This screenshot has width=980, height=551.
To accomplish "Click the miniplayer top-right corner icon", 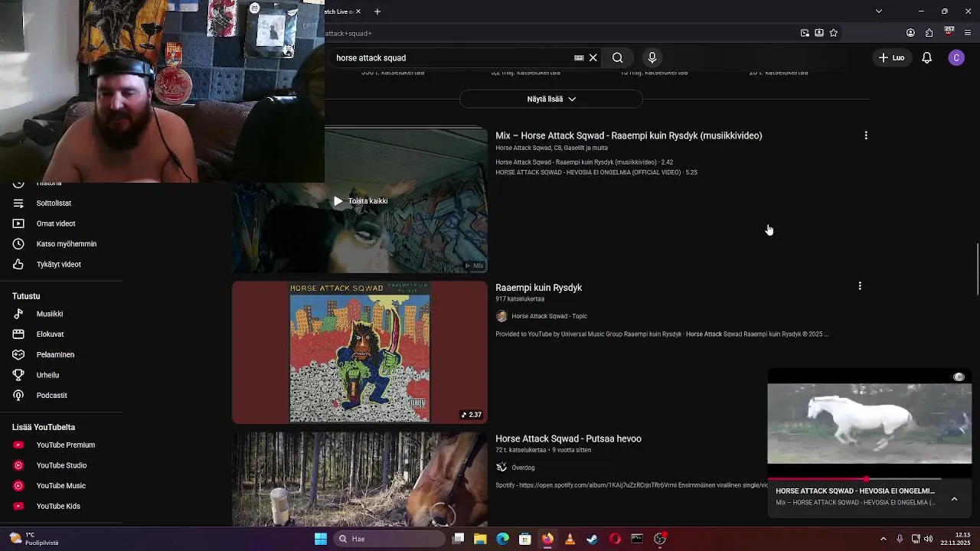I will tap(959, 377).
